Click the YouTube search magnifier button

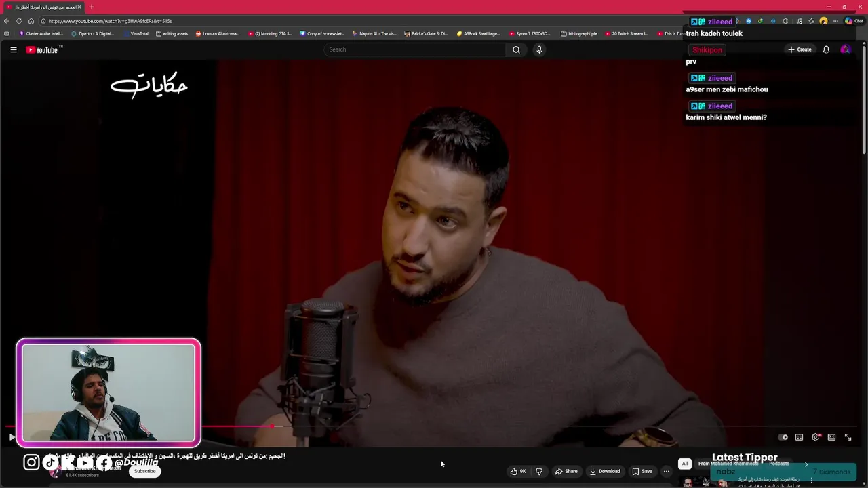point(516,49)
